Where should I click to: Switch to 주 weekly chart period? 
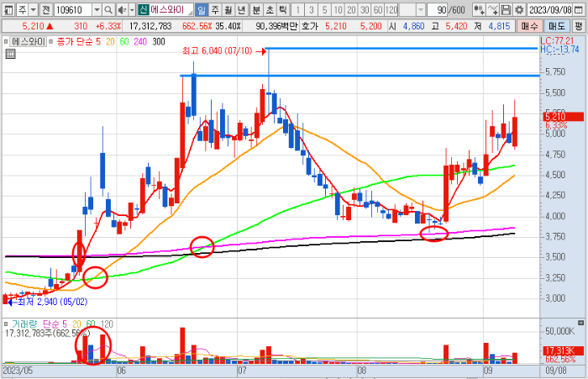(x=215, y=9)
